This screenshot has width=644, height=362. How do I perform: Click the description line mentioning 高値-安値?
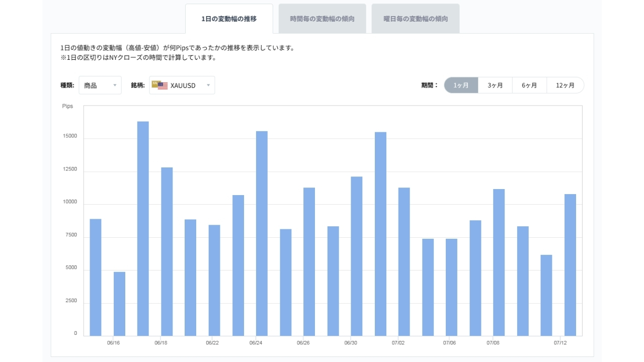click(x=177, y=48)
